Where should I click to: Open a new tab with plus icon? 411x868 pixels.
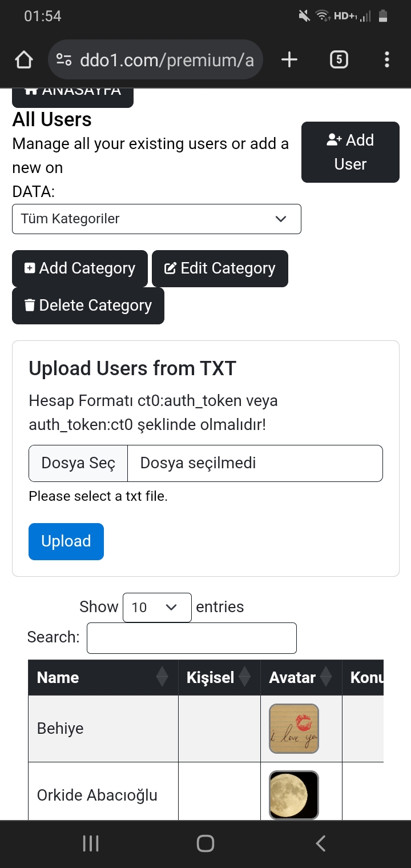[x=289, y=59]
